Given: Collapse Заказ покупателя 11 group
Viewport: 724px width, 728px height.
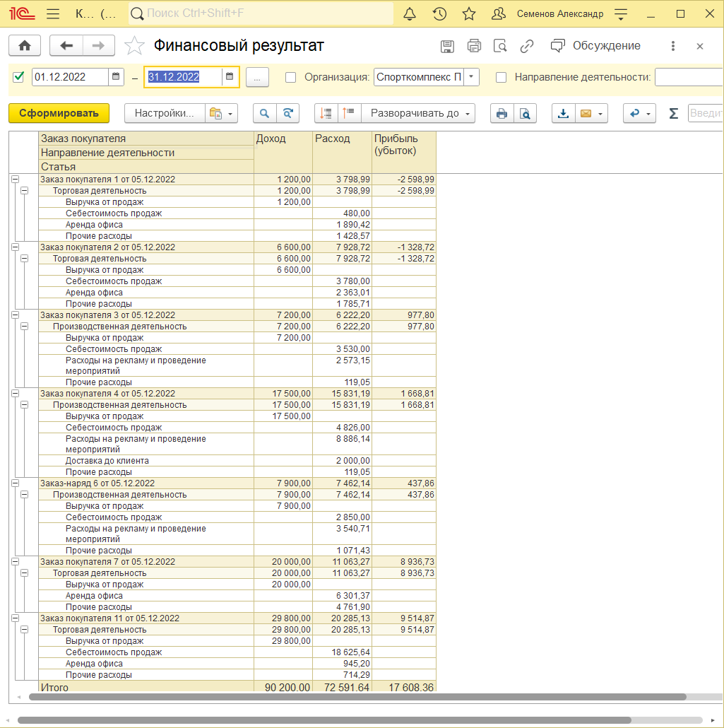Looking at the screenshot, I should tap(16, 618).
